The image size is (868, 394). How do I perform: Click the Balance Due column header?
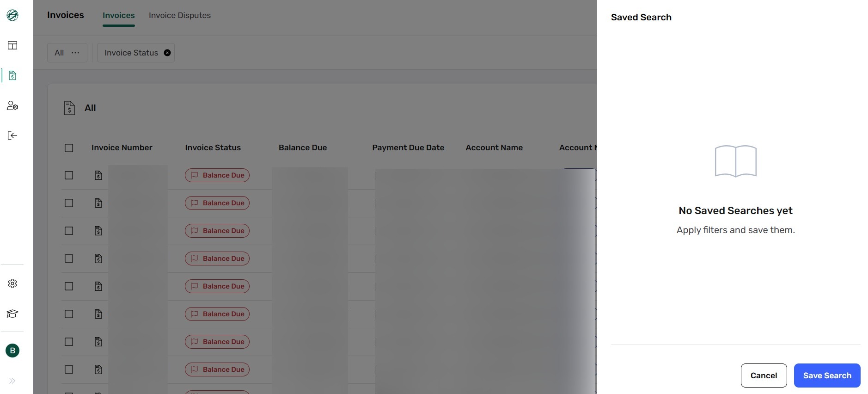click(303, 148)
